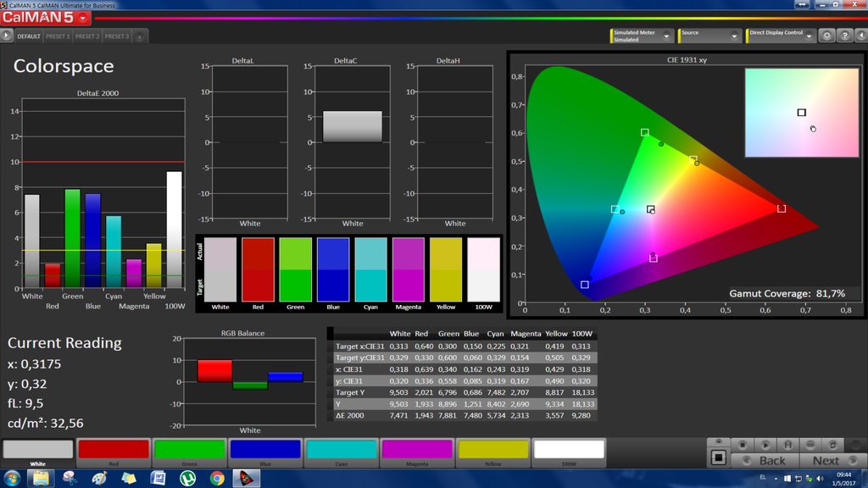Click the White bar in DeltaE 2000 chart

32,241
